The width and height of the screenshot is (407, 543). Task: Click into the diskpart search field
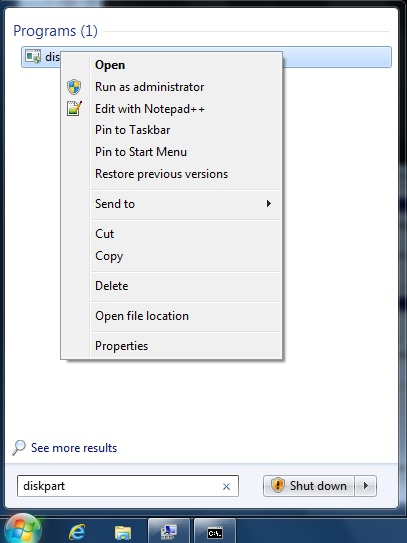(x=120, y=486)
